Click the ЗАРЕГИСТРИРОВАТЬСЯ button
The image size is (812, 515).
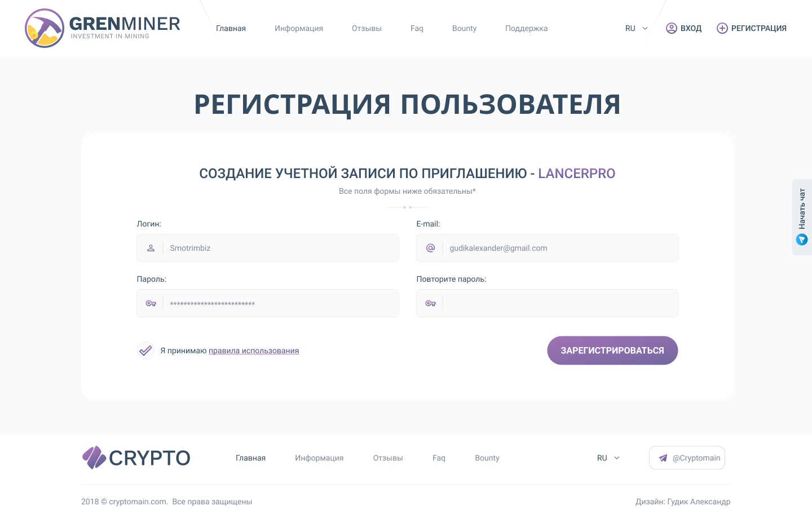tap(612, 350)
